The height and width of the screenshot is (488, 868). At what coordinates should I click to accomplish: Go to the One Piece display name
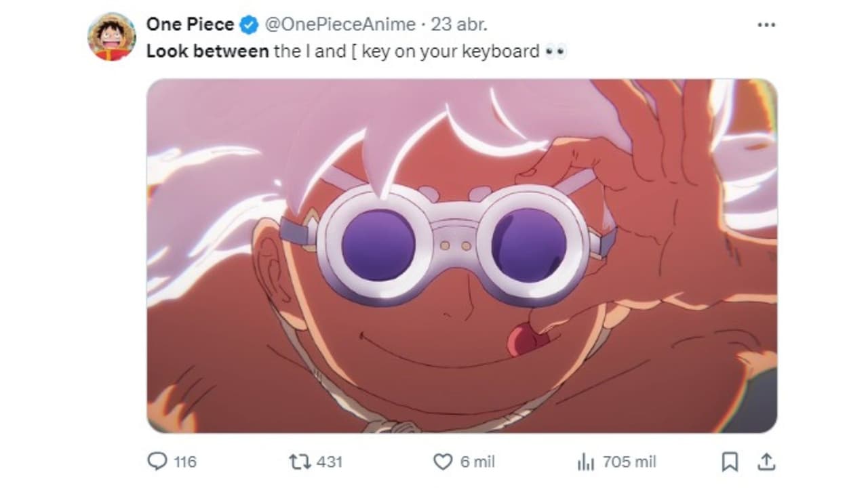coord(190,25)
